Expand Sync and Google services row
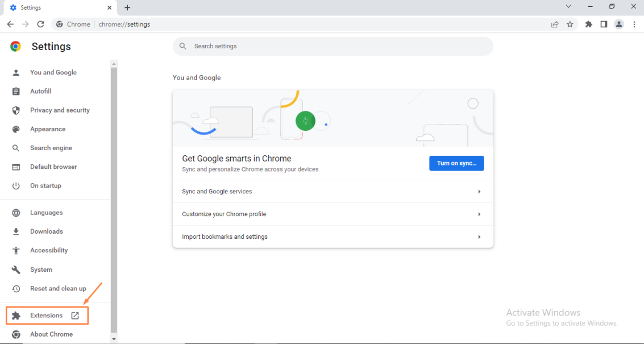 click(x=333, y=192)
